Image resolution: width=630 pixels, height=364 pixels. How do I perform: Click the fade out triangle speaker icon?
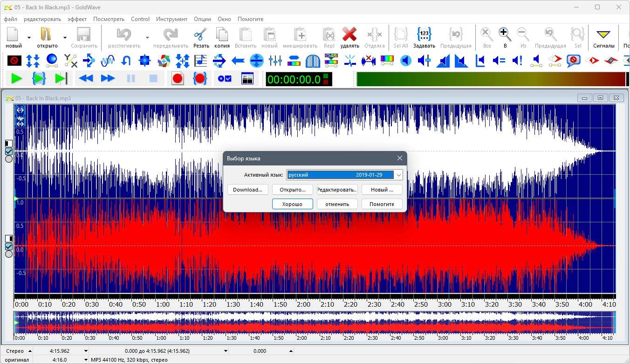click(x=461, y=61)
